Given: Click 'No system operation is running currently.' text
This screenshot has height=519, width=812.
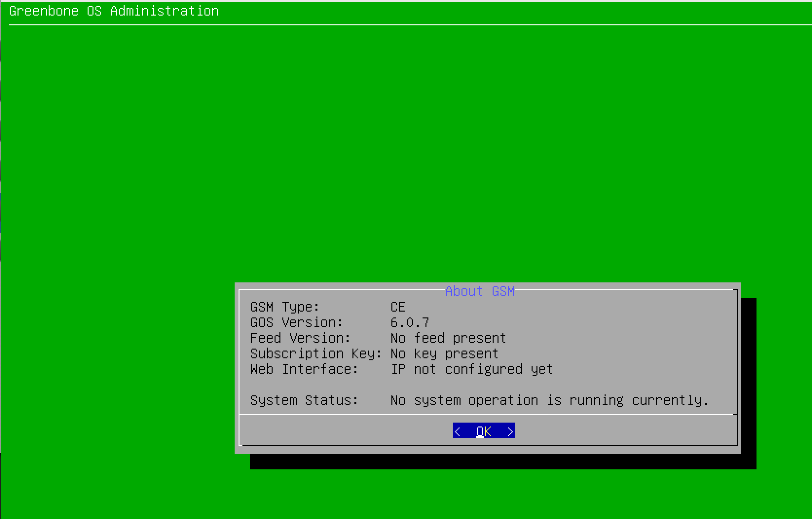Looking at the screenshot, I should pyautogui.click(x=550, y=401).
